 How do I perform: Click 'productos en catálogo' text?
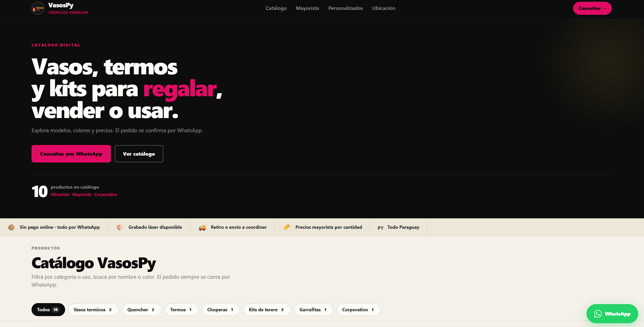click(75, 187)
